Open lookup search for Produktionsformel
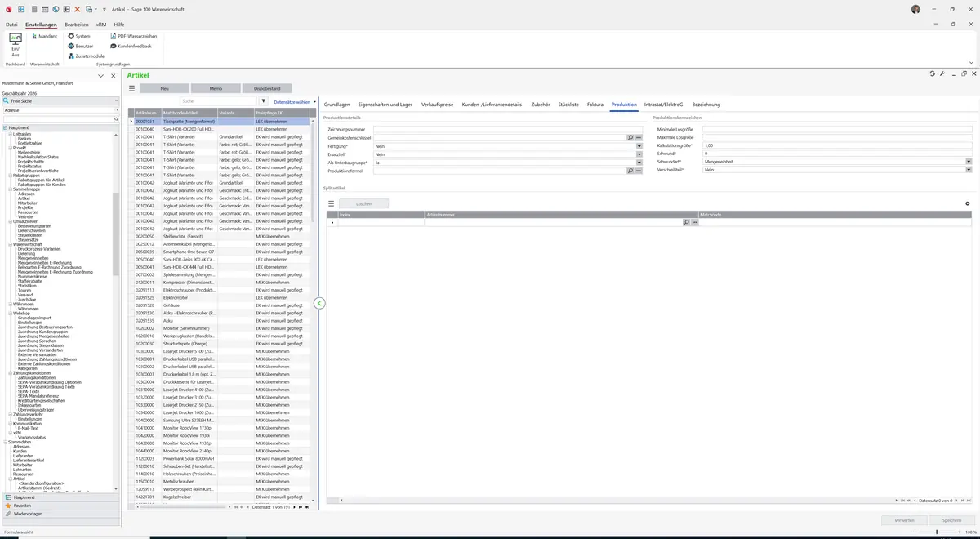Screen dimensions: 980x539 coord(630,171)
